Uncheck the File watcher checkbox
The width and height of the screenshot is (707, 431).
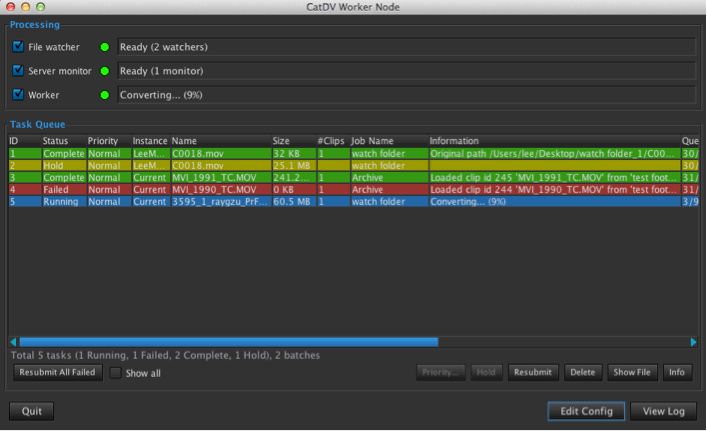coord(19,46)
